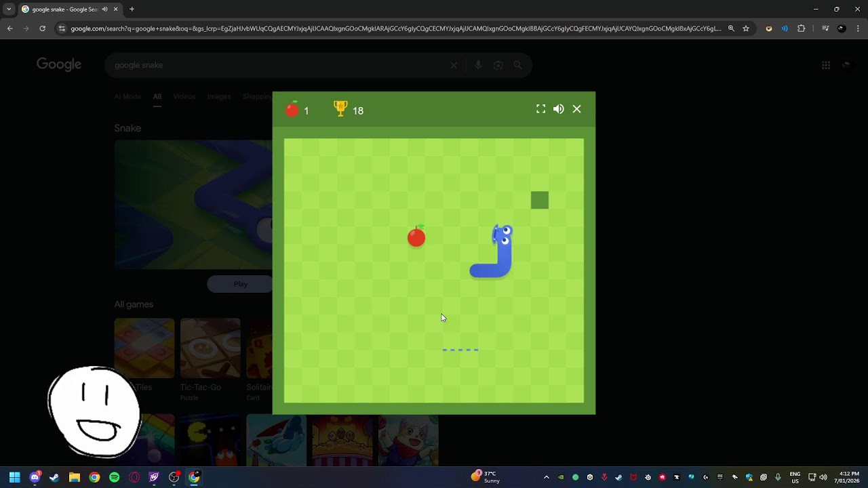
Task: Open Discord from the taskbar
Action: pos(35,477)
